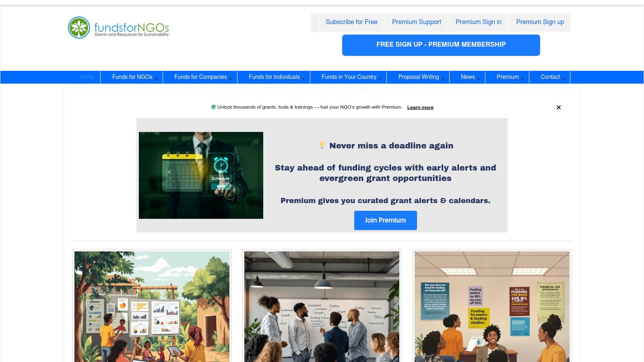Image resolution: width=644 pixels, height=362 pixels.
Task: Go to the Home nav item
Action: pos(87,77)
